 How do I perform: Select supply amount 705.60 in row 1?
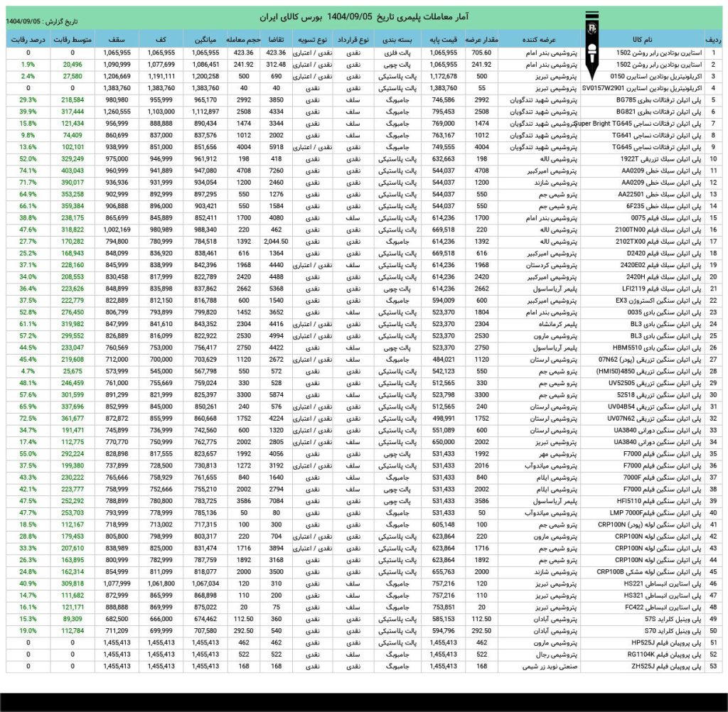pos(481,53)
